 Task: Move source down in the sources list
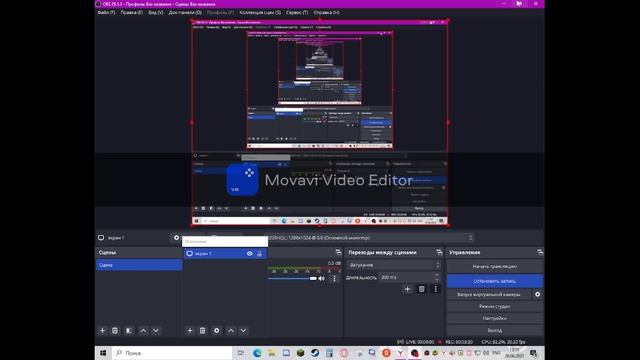[243, 331]
